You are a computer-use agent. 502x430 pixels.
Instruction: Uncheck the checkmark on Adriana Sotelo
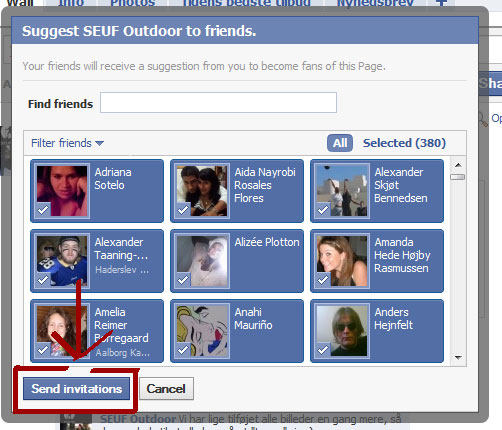point(43,210)
